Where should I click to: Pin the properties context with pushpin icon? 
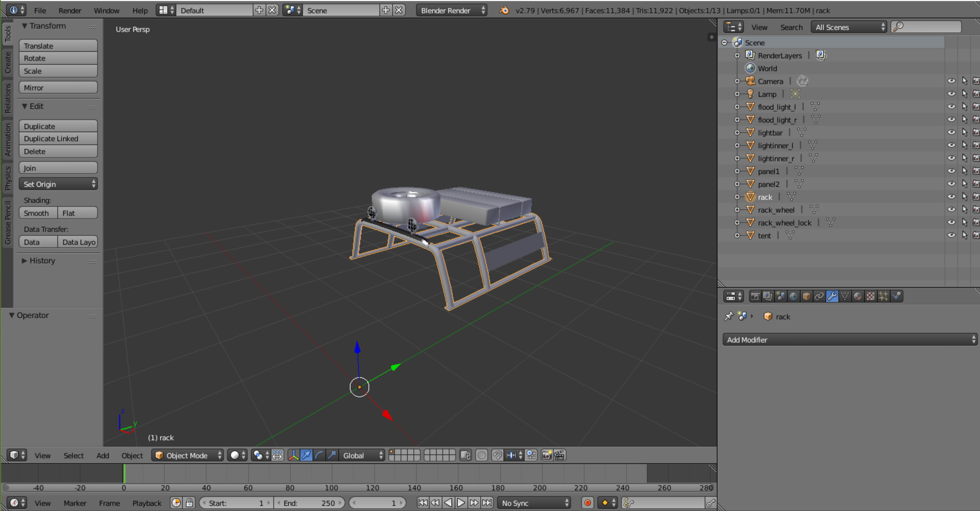tap(729, 316)
